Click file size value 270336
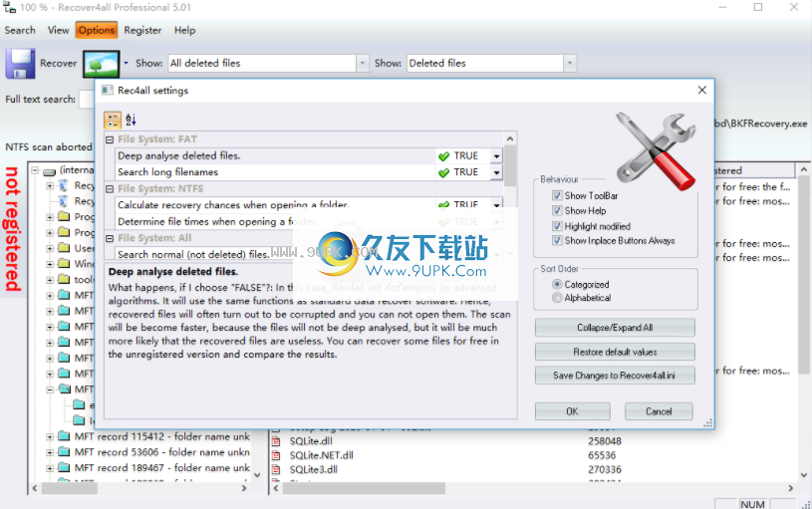This screenshot has width=812, height=509. pyautogui.click(x=605, y=469)
